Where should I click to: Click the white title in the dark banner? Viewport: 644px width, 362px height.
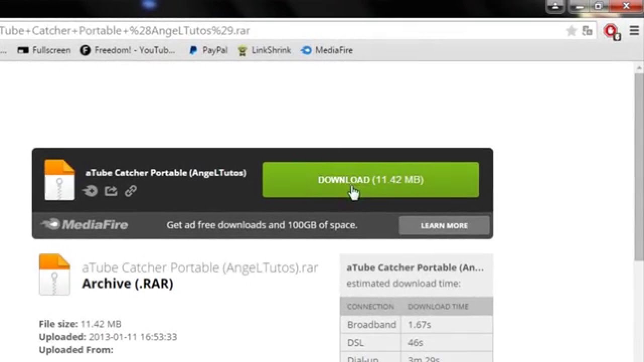[166, 173]
